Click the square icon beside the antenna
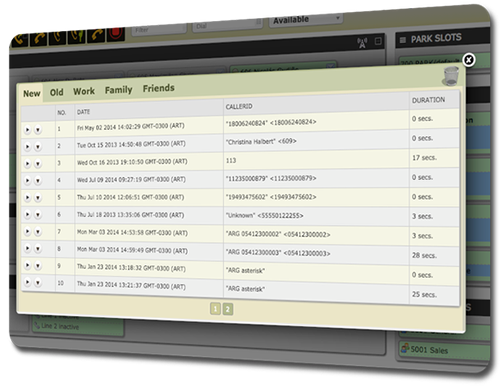Viewport: 500px width, 391px height. [378, 41]
